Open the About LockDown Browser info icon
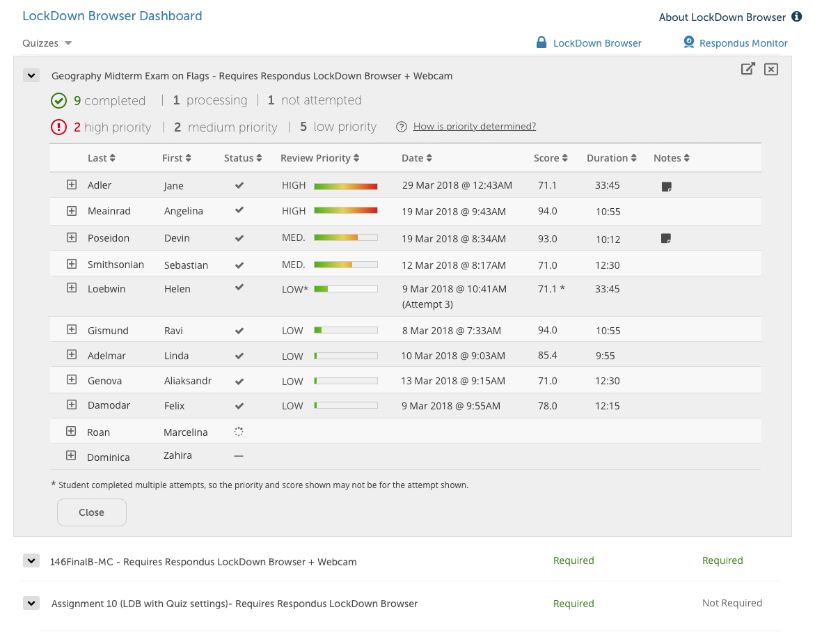 click(x=798, y=17)
